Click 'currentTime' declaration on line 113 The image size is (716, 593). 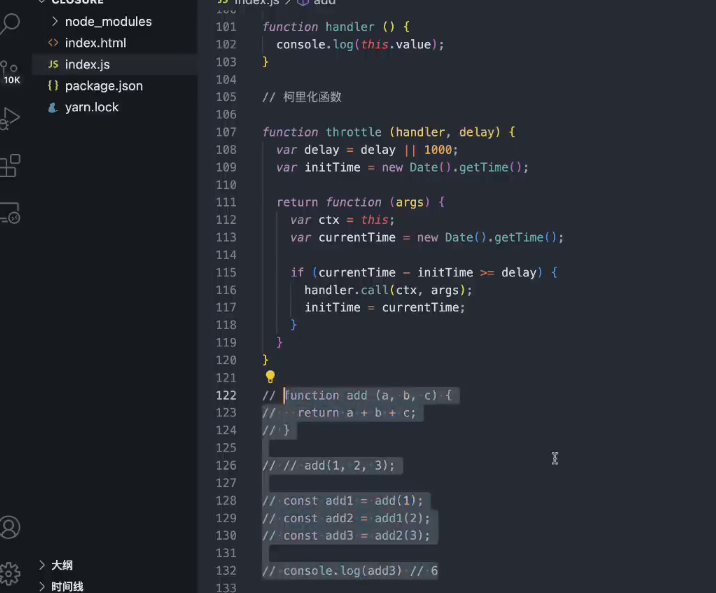(357, 238)
